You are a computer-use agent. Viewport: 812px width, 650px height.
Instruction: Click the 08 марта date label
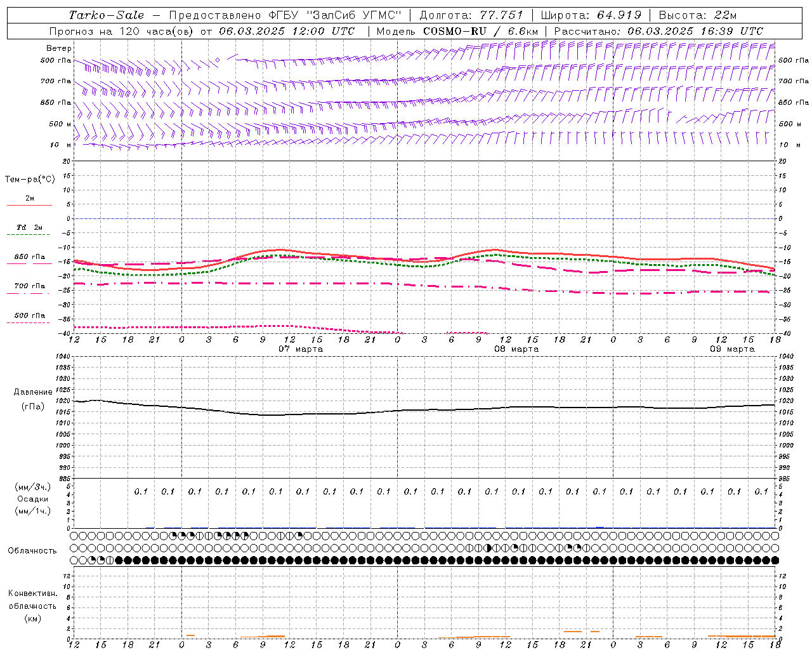(x=516, y=349)
